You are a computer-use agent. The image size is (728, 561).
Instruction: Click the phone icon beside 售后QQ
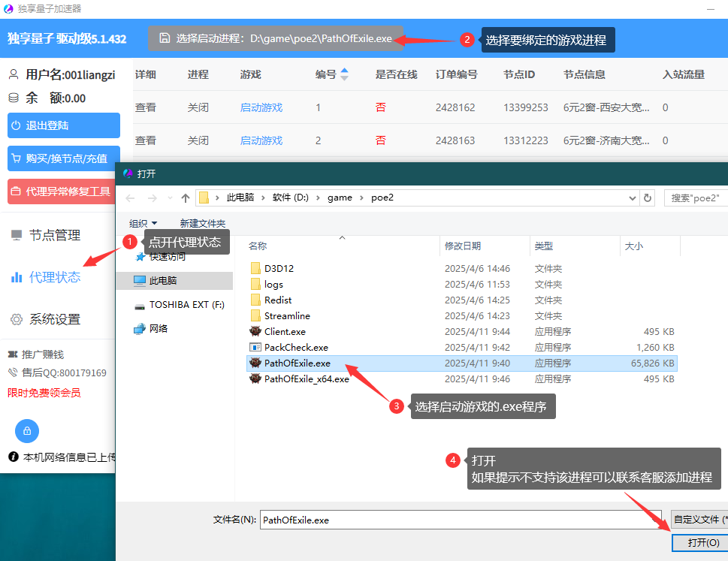(13, 372)
